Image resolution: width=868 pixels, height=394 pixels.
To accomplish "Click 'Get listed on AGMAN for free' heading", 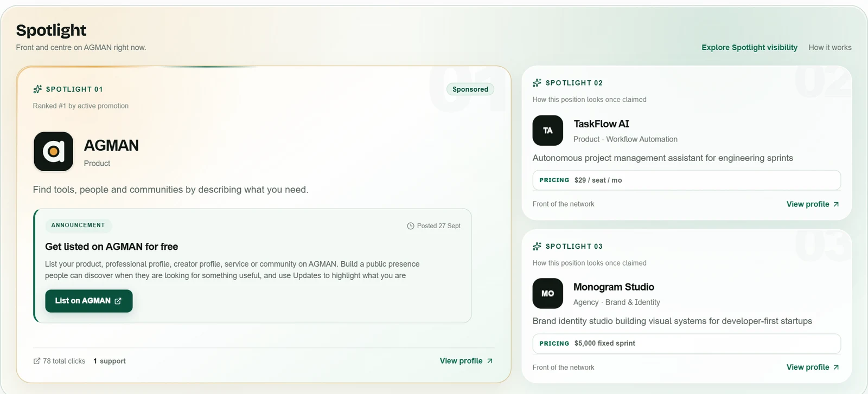I will click(112, 247).
